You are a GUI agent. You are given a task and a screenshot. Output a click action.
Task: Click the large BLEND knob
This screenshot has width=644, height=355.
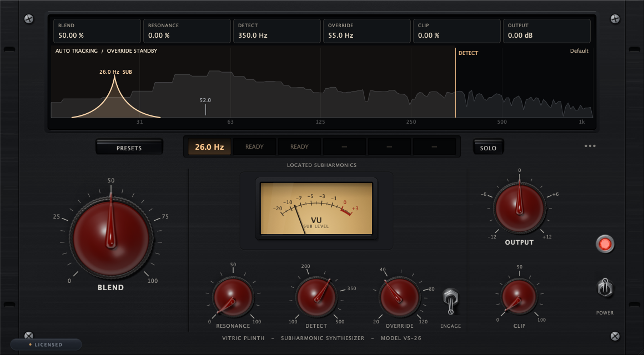(x=111, y=237)
